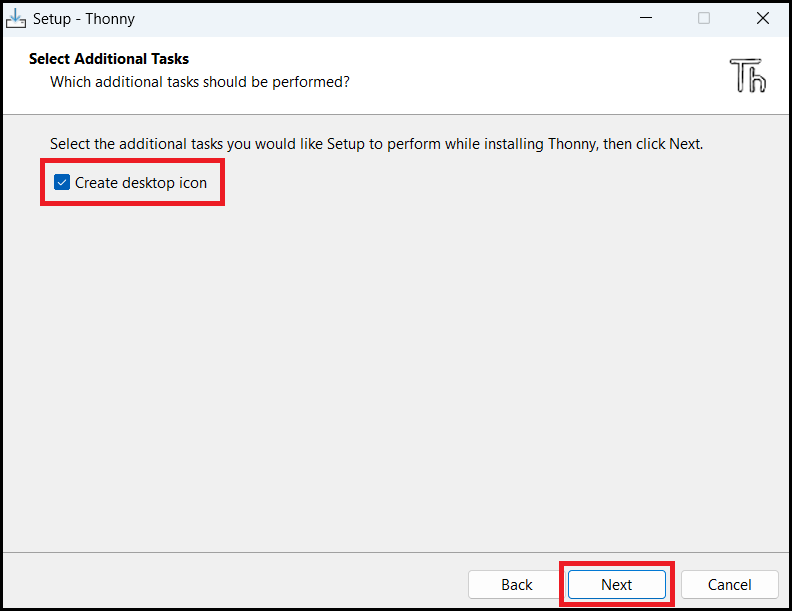Image resolution: width=792 pixels, height=611 pixels.
Task: Click the "Select Additional Tasks" heading
Action: pyautogui.click(x=109, y=59)
